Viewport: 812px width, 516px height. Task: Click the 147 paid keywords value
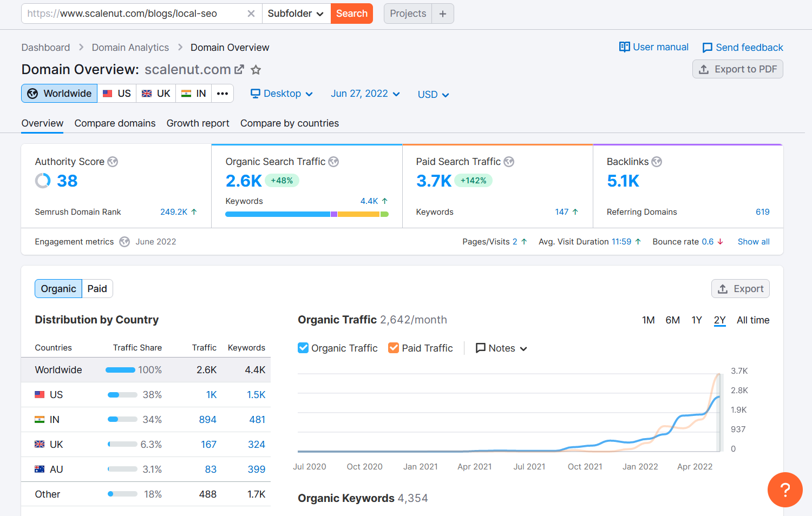point(562,212)
